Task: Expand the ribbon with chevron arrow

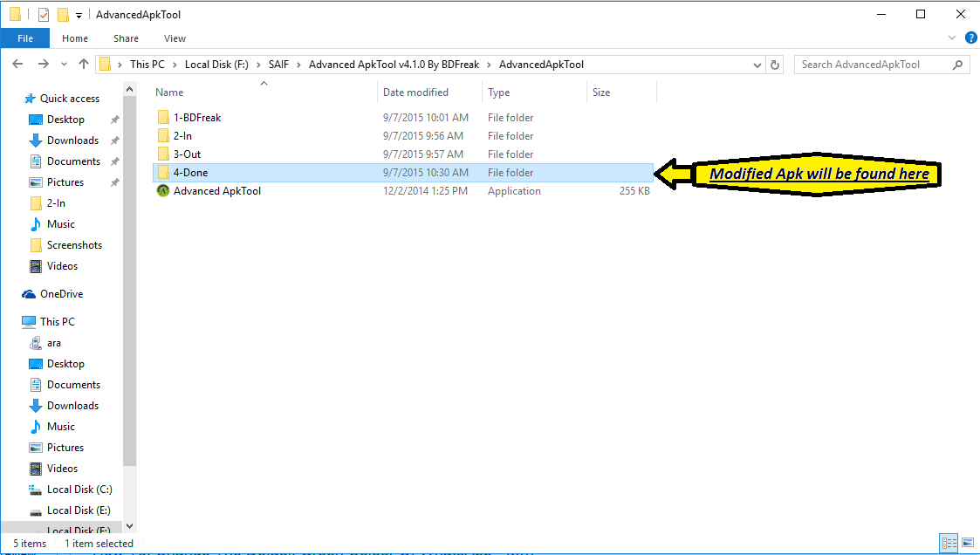Action: pos(953,38)
